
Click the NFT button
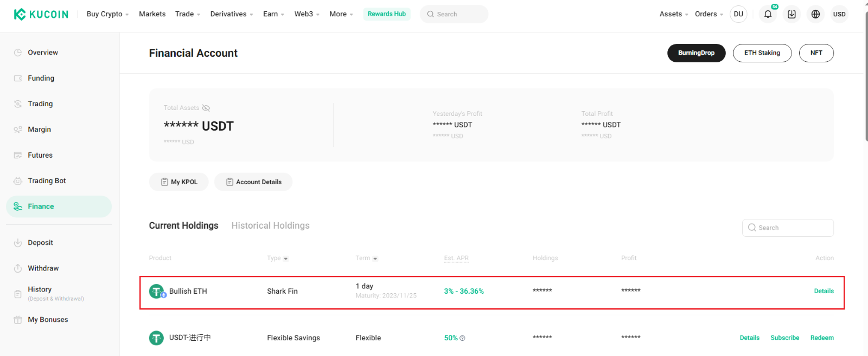pyautogui.click(x=816, y=53)
